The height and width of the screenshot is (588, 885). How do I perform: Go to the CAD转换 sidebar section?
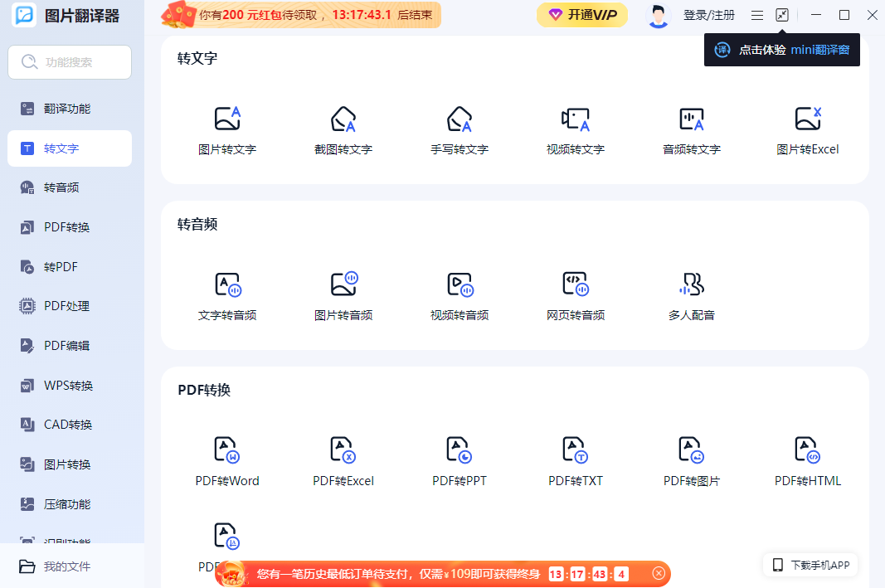(x=68, y=425)
